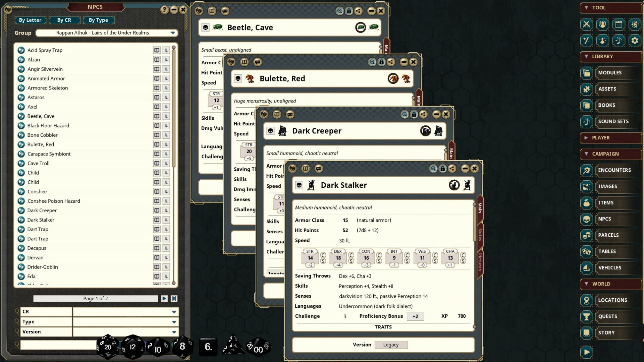This screenshot has height=362, width=644.
Task: Open chat bubble icon on Dark Stalker window
Action: coord(319,169)
